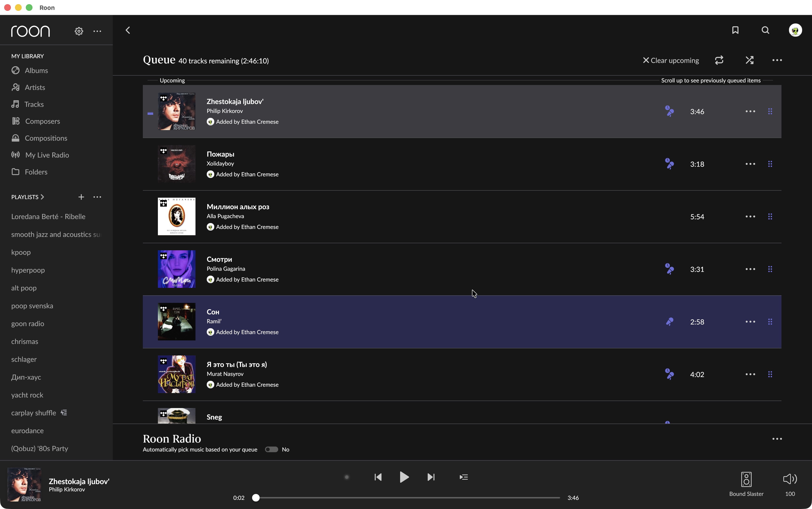Viewport: 812px width, 509px height.
Task: Skip to next track
Action: pos(431,477)
